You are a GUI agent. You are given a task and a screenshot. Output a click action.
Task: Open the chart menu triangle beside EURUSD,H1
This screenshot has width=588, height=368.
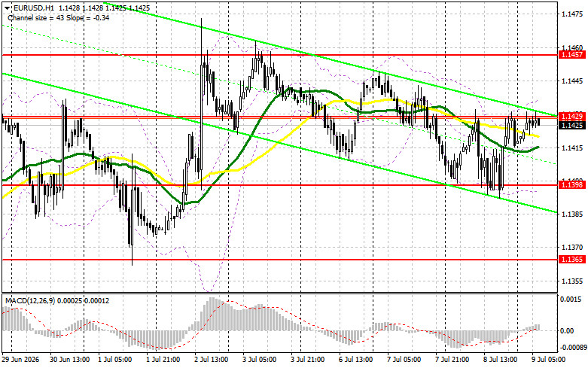[x=7, y=8]
